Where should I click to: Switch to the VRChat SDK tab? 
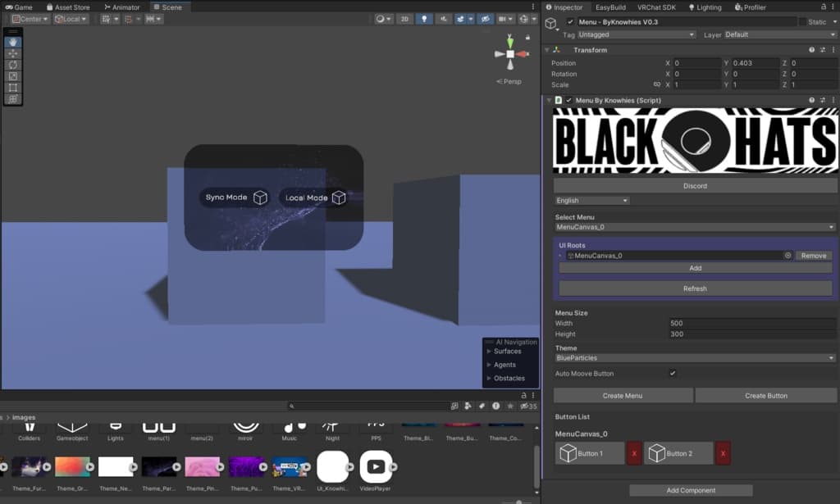coord(656,7)
